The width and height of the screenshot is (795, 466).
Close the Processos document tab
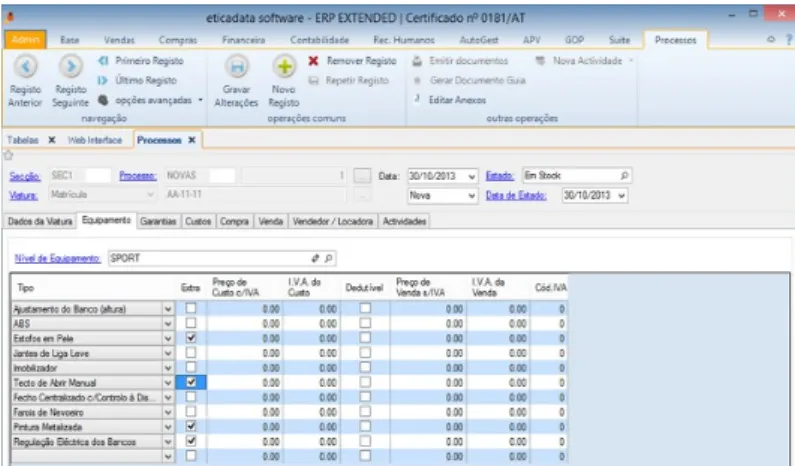pyautogui.click(x=192, y=140)
